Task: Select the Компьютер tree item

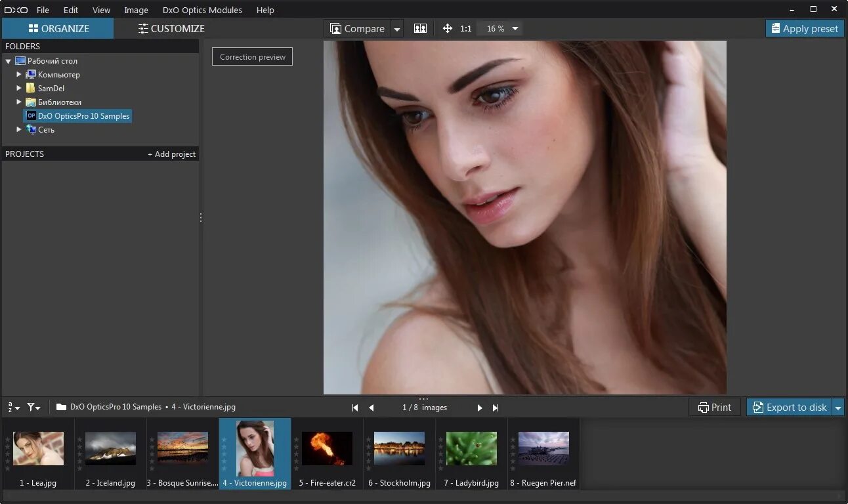Action: (x=53, y=75)
